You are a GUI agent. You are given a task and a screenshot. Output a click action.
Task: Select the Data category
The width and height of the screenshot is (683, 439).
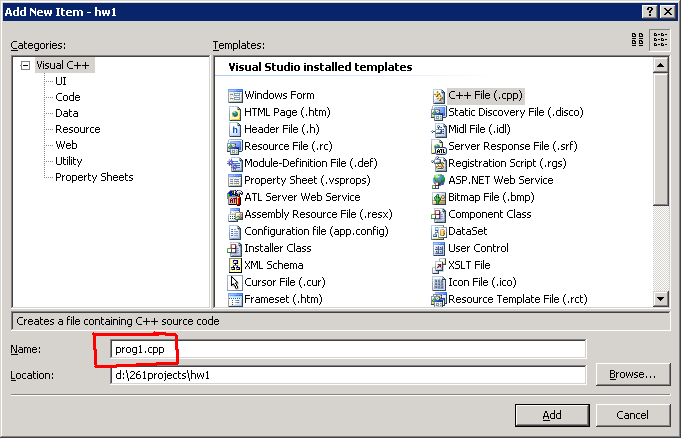click(67, 113)
